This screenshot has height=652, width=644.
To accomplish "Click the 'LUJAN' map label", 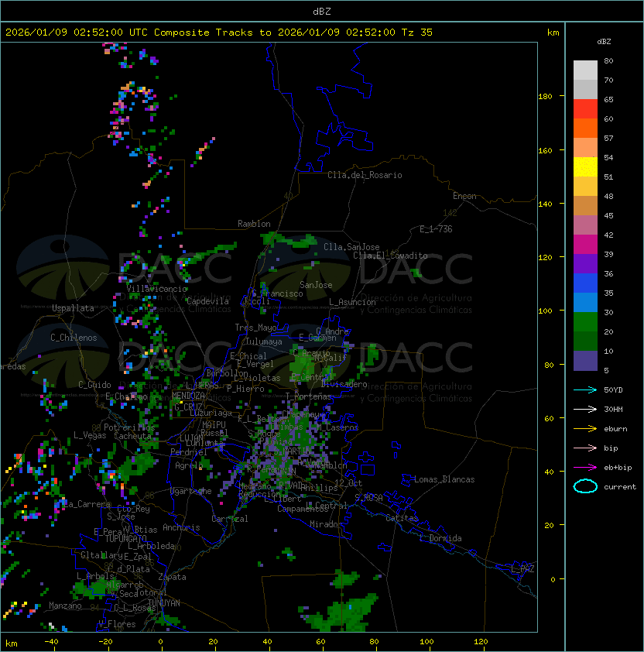I will 191,438.
